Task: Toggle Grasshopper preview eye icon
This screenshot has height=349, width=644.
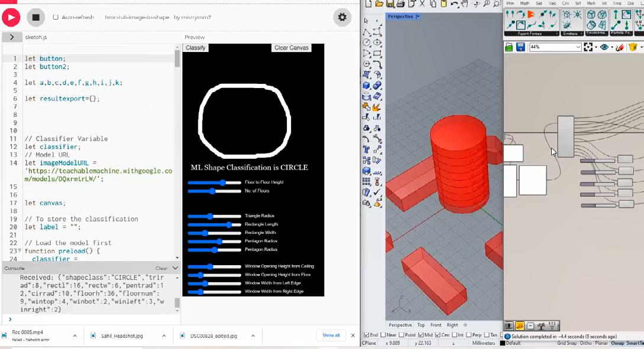Action: point(604,47)
